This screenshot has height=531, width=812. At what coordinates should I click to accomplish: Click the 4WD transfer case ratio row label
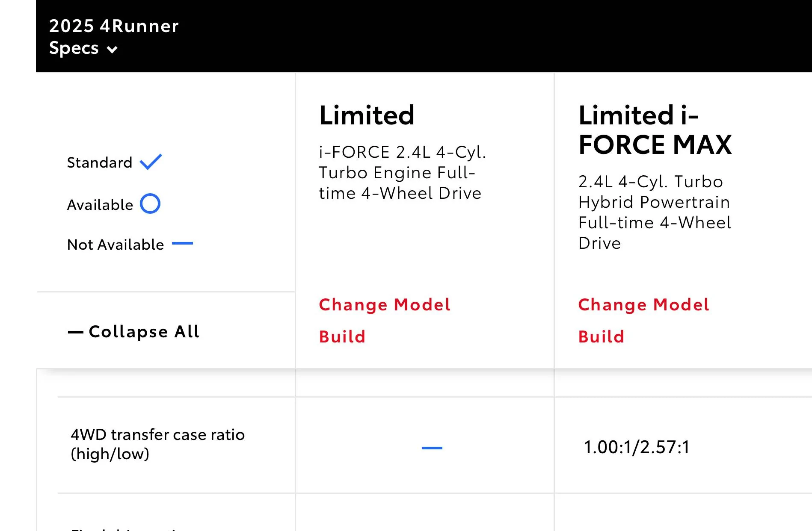coord(157,444)
